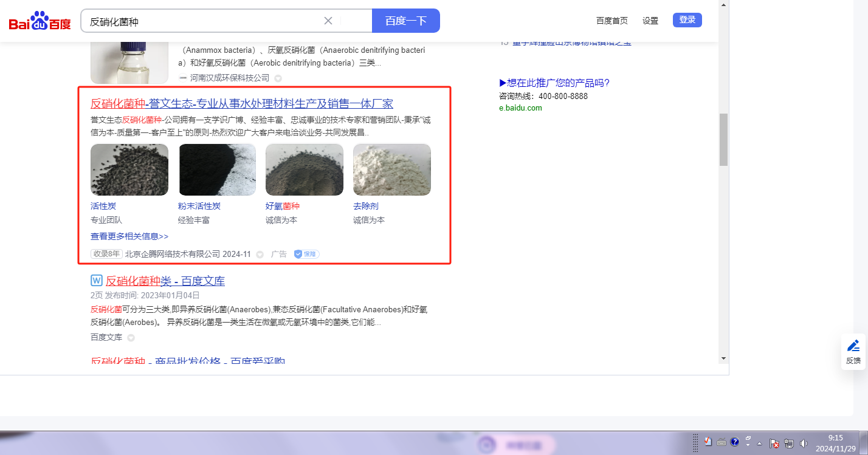The image size is (868, 455).
Task: Click the 河南汉成环保科技公司 source logo icon
Action: click(182, 78)
